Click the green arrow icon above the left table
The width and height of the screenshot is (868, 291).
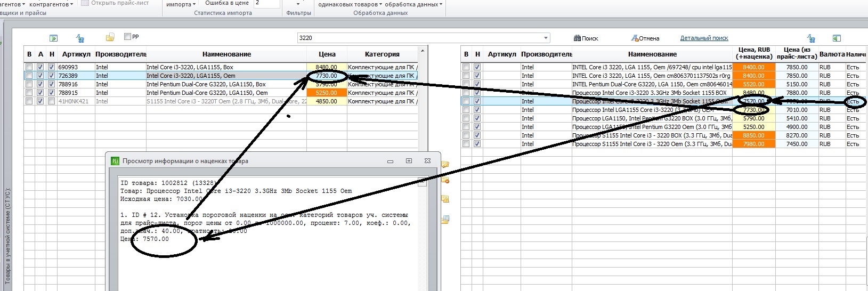coord(53,38)
